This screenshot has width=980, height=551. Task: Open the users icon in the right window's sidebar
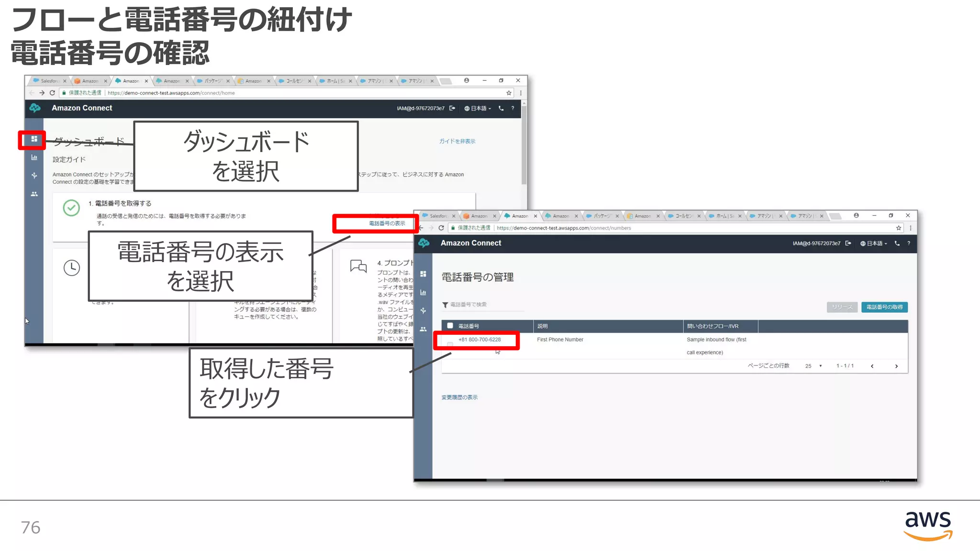coord(423,329)
